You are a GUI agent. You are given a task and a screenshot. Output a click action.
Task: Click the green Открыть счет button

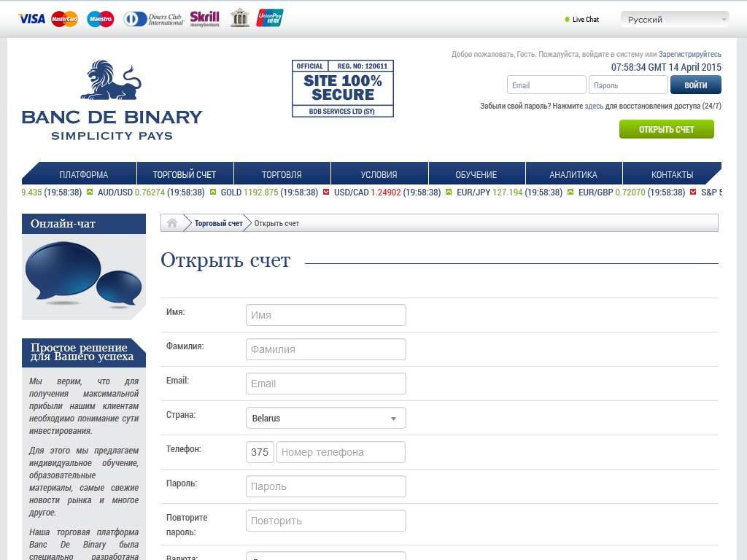[x=666, y=130]
